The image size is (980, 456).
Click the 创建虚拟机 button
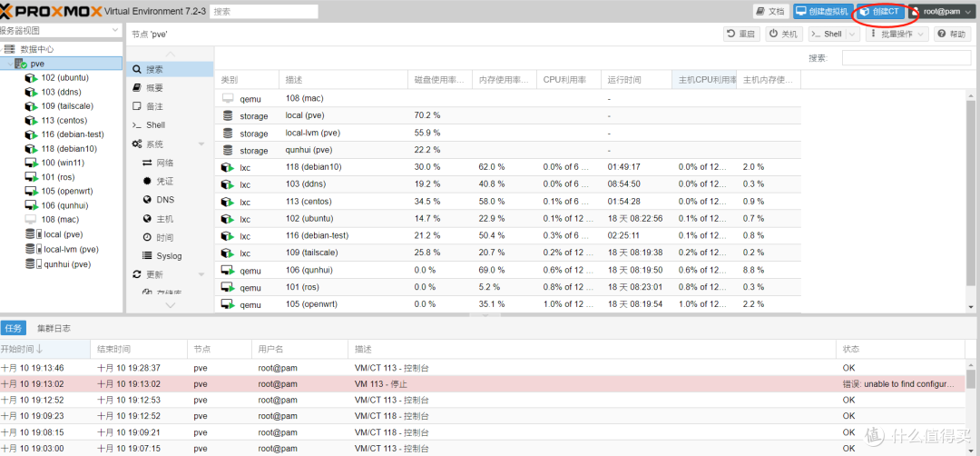pyautogui.click(x=821, y=12)
